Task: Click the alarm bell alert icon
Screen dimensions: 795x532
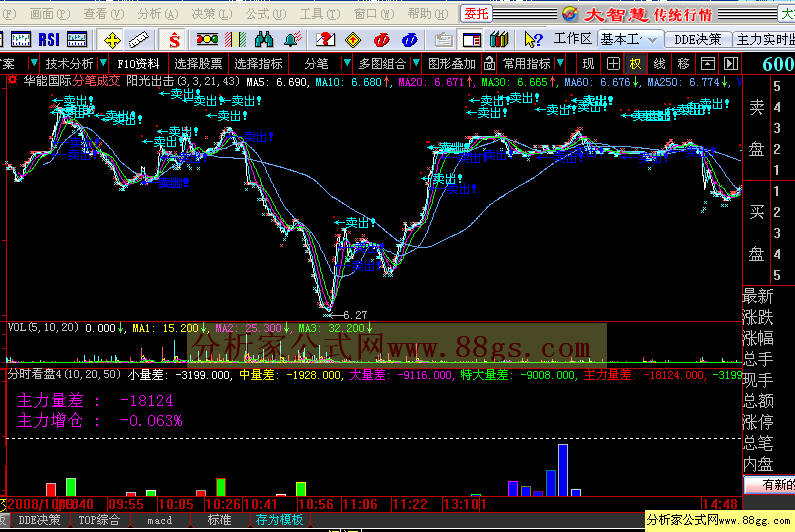Action: click(293, 39)
